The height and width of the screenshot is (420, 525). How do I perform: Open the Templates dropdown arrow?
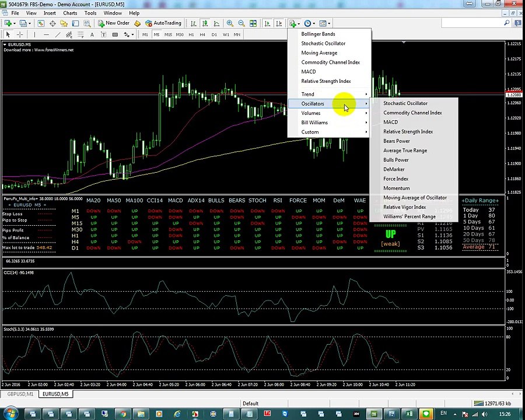point(329,23)
